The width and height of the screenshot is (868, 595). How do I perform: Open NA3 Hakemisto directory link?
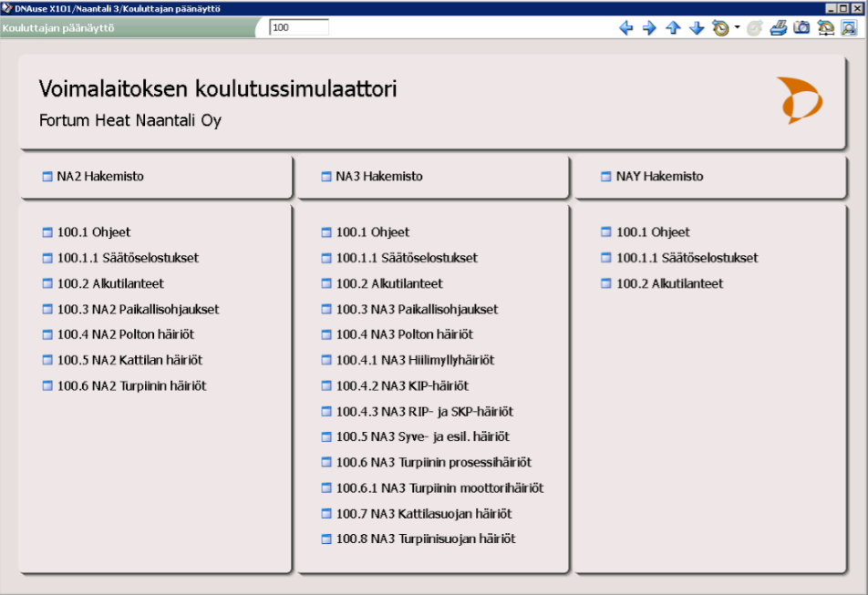(x=372, y=177)
